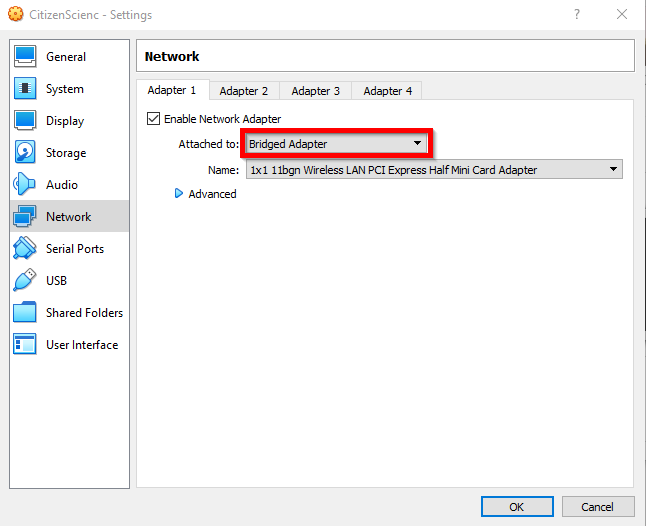Go to Shared Folders label in sidebar
The width and height of the screenshot is (646, 526).
[x=84, y=313]
